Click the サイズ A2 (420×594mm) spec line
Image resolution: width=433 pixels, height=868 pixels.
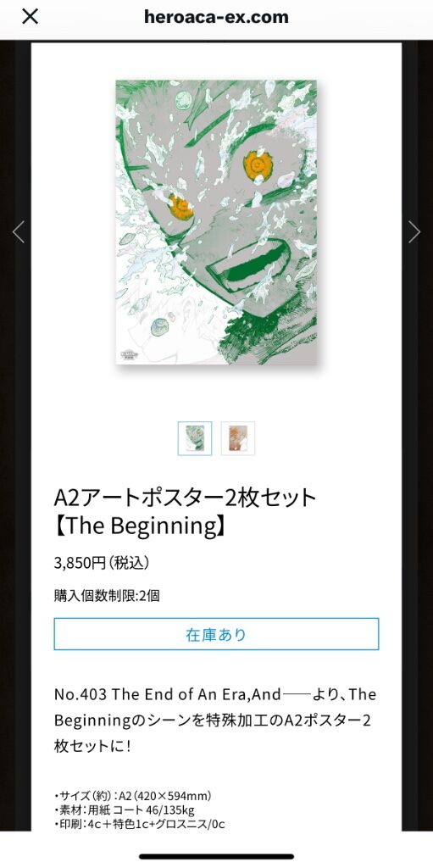pyautogui.click(x=133, y=797)
